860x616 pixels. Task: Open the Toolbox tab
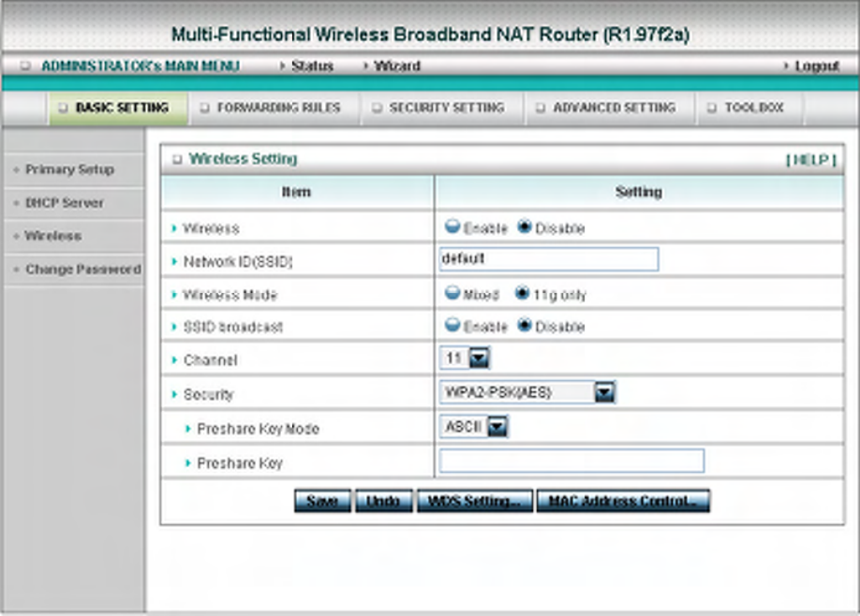(749, 108)
